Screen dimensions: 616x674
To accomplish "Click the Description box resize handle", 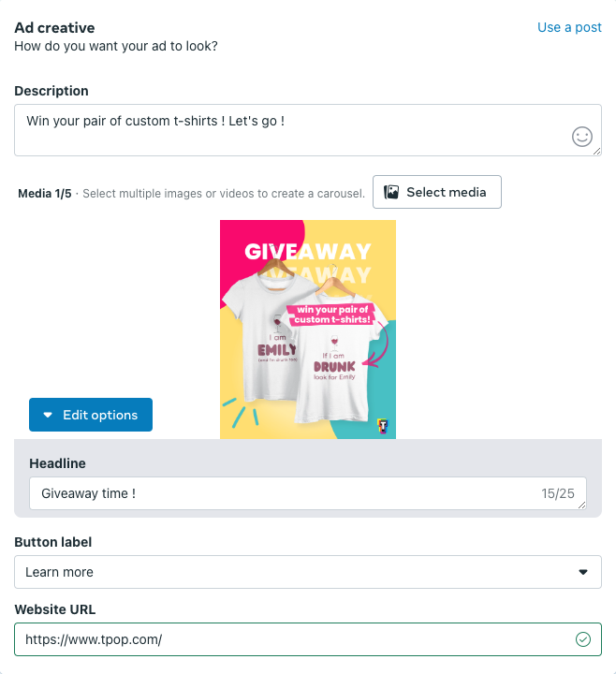I will click(x=597, y=151).
